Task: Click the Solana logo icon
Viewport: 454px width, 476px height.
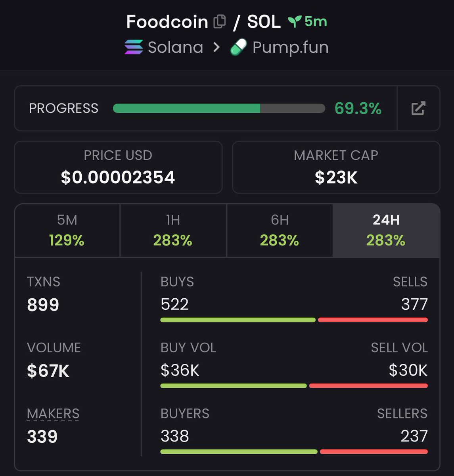Action: 134,47
